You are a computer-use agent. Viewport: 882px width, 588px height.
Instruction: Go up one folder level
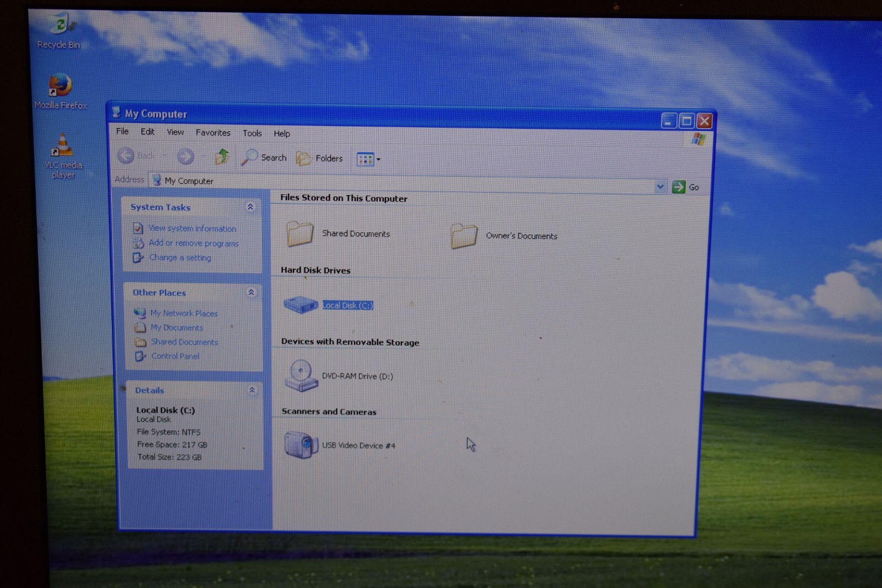[x=222, y=157]
